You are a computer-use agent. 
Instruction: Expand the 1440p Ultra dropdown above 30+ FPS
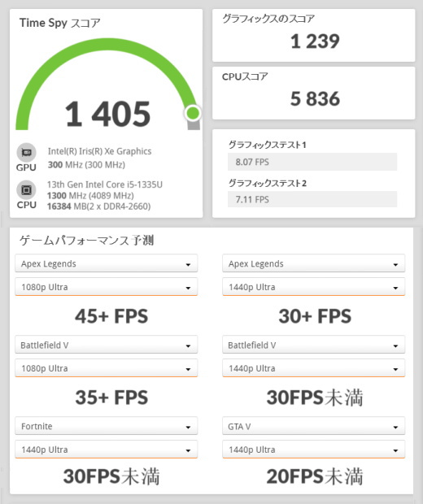pyautogui.click(x=314, y=287)
